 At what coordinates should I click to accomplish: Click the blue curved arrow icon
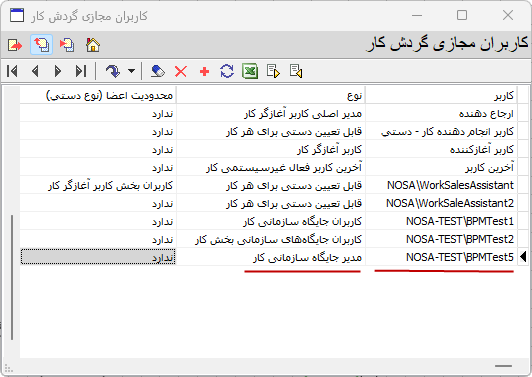point(112,71)
